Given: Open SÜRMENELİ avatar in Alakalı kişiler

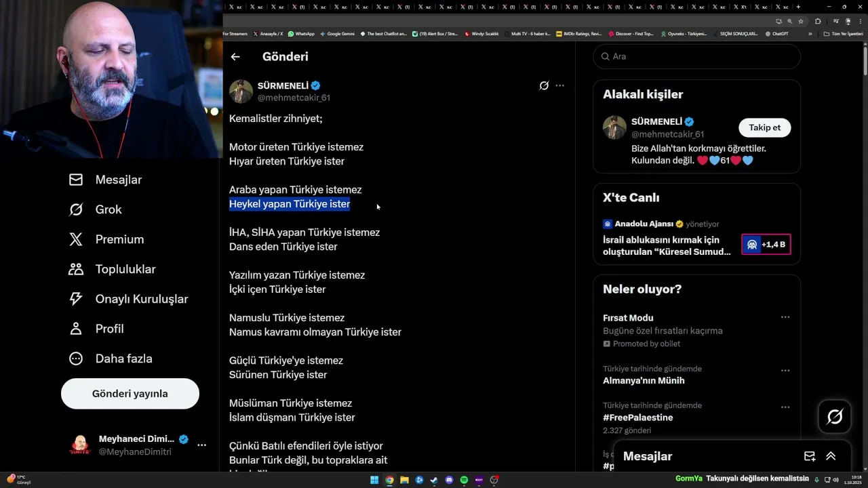Looking at the screenshot, I should (614, 127).
